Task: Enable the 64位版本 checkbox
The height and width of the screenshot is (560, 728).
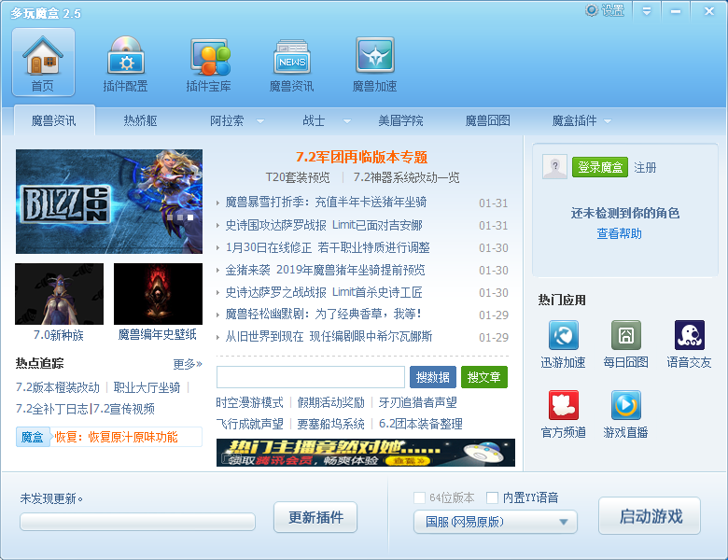Action: [x=419, y=497]
